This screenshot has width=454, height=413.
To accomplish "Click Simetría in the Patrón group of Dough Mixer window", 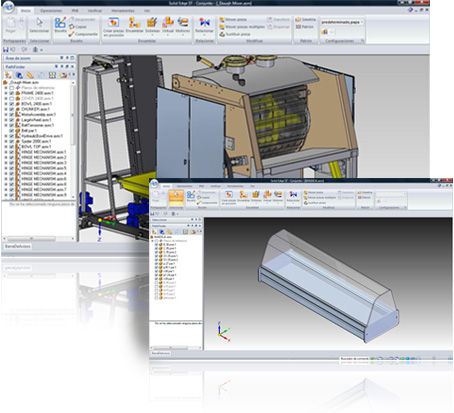I will [x=305, y=20].
